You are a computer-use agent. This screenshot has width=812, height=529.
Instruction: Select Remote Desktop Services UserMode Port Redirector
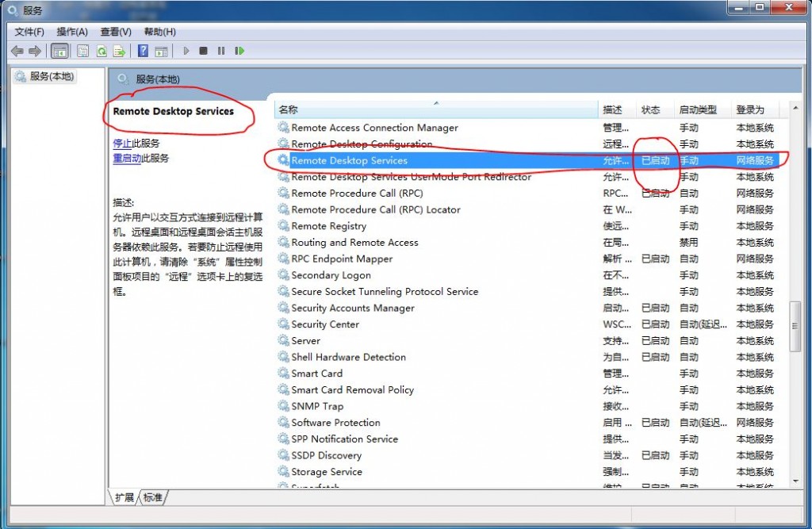[x=527, y=177]
